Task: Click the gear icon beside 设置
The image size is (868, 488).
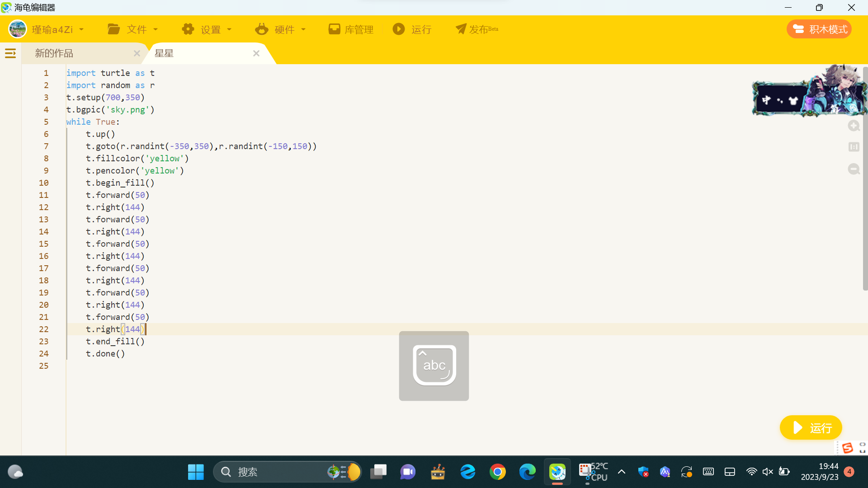Action: click(188, 29)
